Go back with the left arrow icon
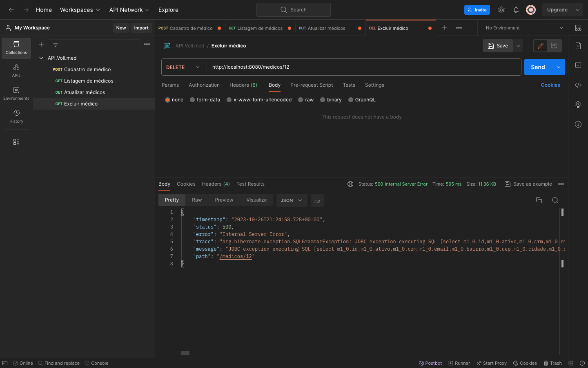 click(11, 10)
